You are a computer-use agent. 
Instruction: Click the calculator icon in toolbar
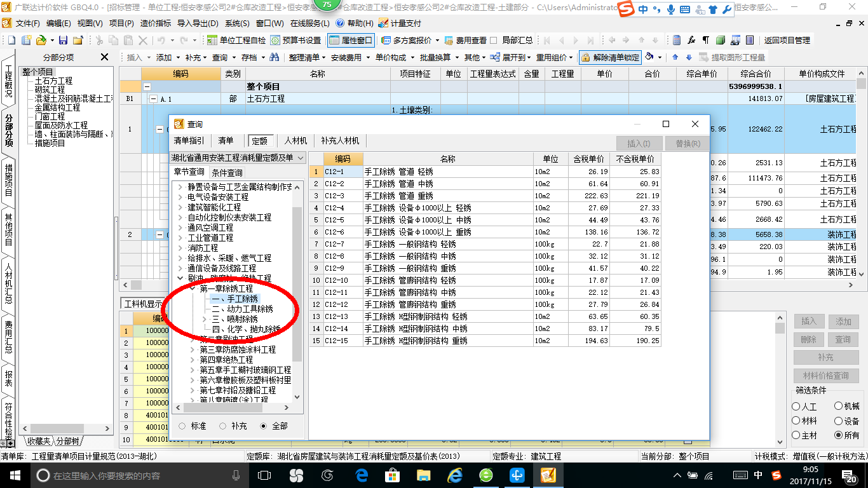tap(677, 40)
